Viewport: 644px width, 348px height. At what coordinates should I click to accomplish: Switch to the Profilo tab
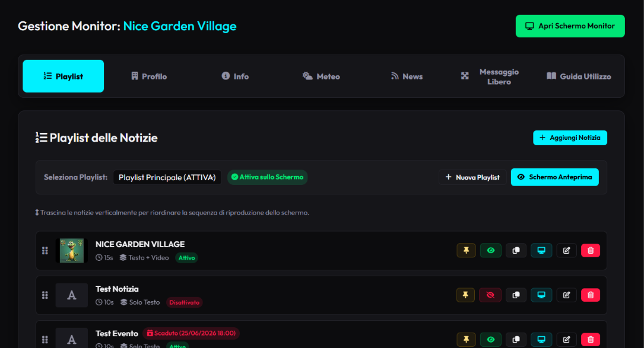click(149, 76)
